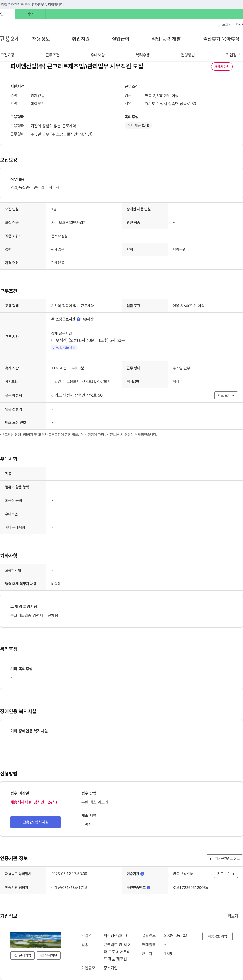Report via 거짓구인광고 신고 button
Screen dimensions: 243x980
[x=225, y=858]
